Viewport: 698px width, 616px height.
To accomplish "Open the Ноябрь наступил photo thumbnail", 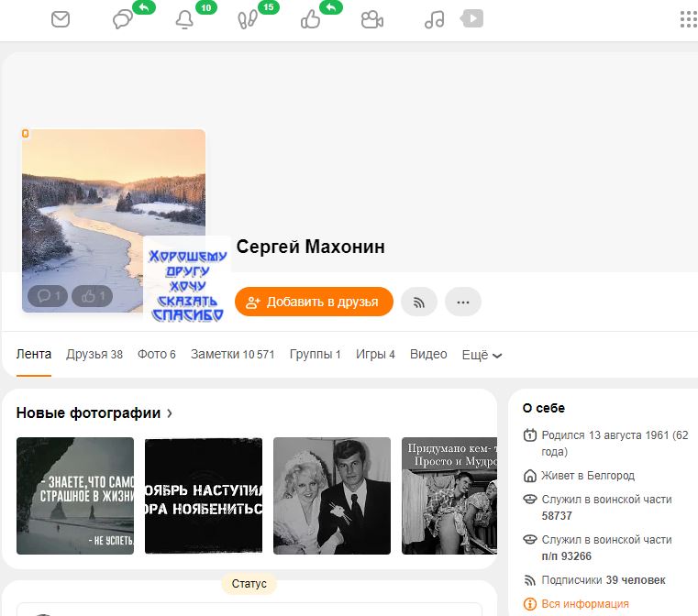I will 204,496.
